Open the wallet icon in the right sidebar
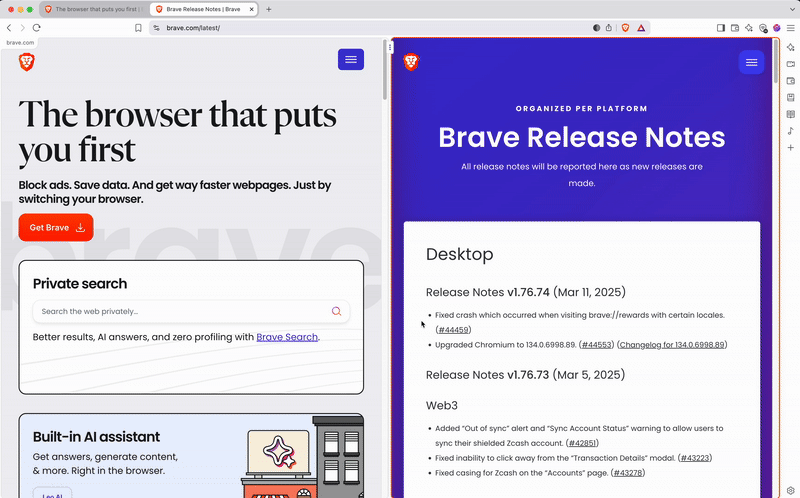This screenshot has height=498, width=800. point(790,81)
